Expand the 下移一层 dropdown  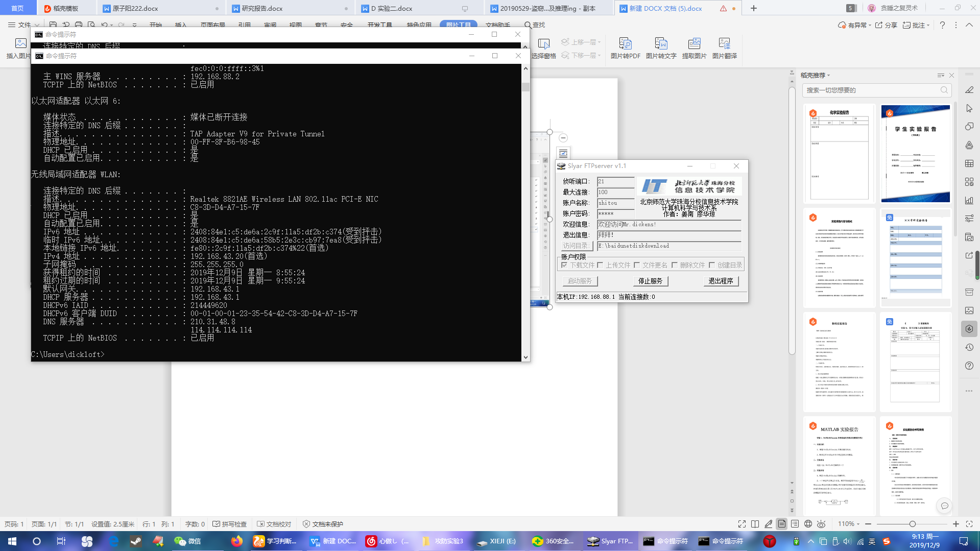coord(600,55)
